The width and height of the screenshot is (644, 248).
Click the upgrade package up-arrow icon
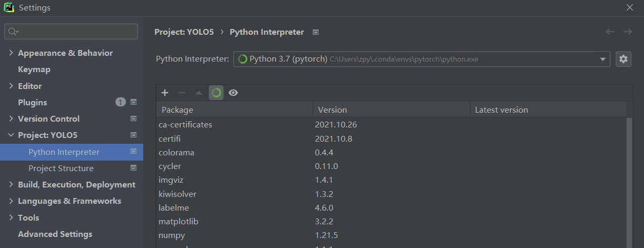click(199, 93)
